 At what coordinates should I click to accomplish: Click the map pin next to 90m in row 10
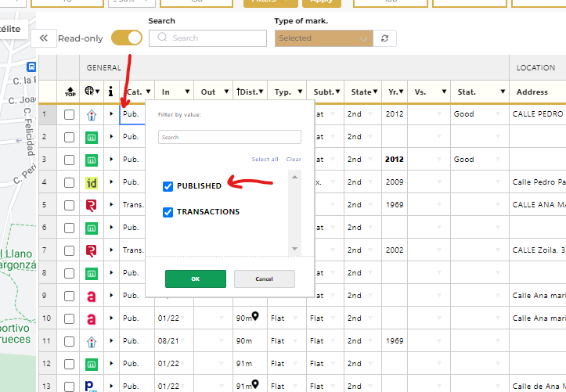pos(255,316)
